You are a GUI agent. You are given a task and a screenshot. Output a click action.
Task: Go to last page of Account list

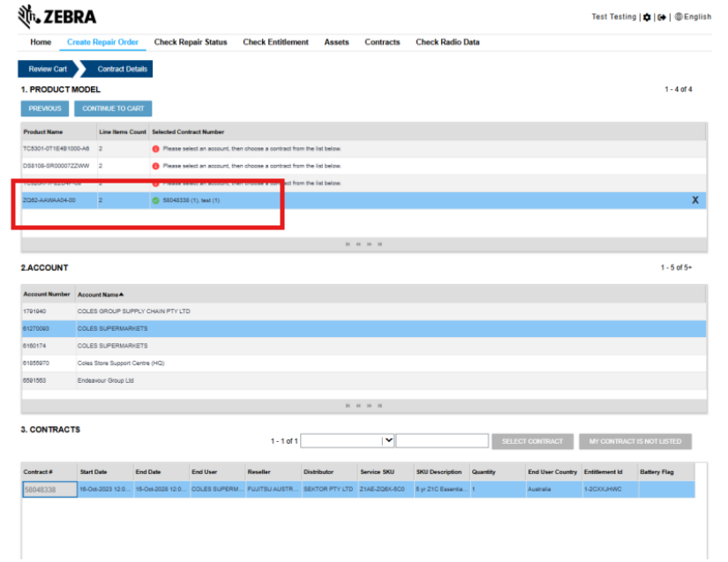[379, 406]
